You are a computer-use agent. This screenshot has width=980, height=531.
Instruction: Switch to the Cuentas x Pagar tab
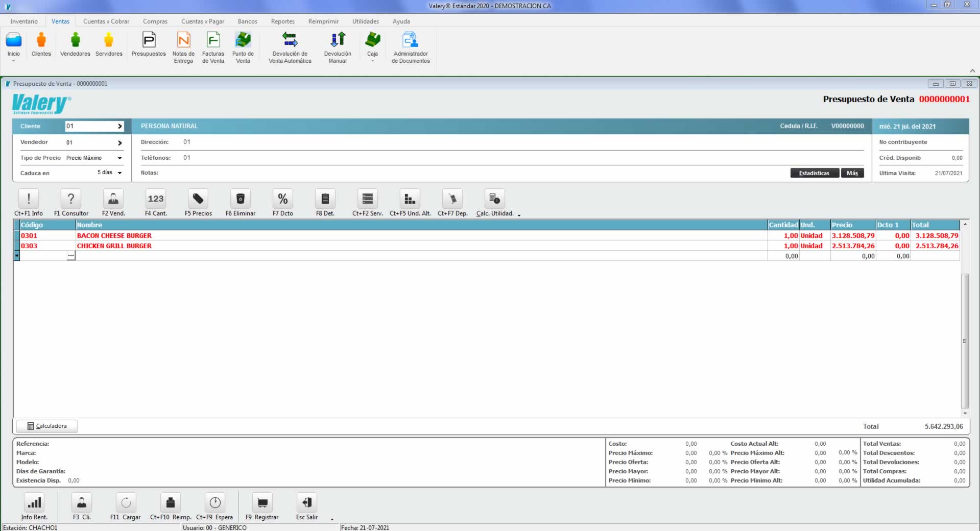coord(203,21)
